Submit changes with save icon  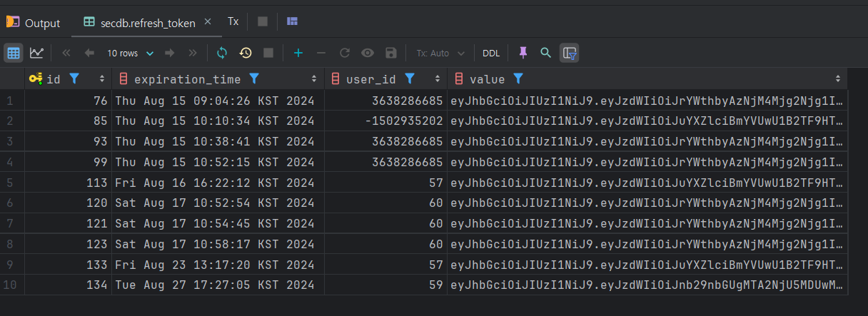(x=390, y=53)
